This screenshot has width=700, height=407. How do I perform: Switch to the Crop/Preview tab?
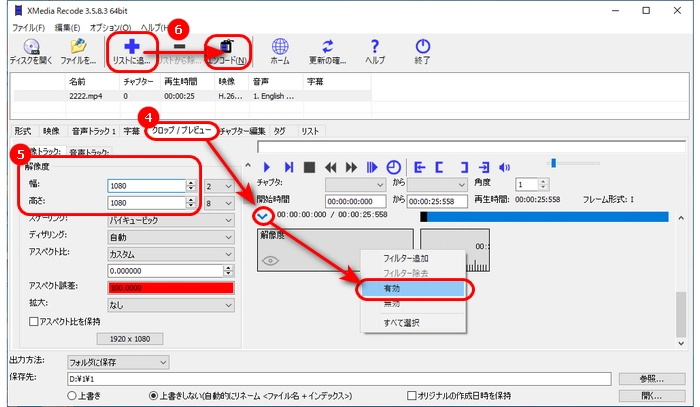coord(179,130)
